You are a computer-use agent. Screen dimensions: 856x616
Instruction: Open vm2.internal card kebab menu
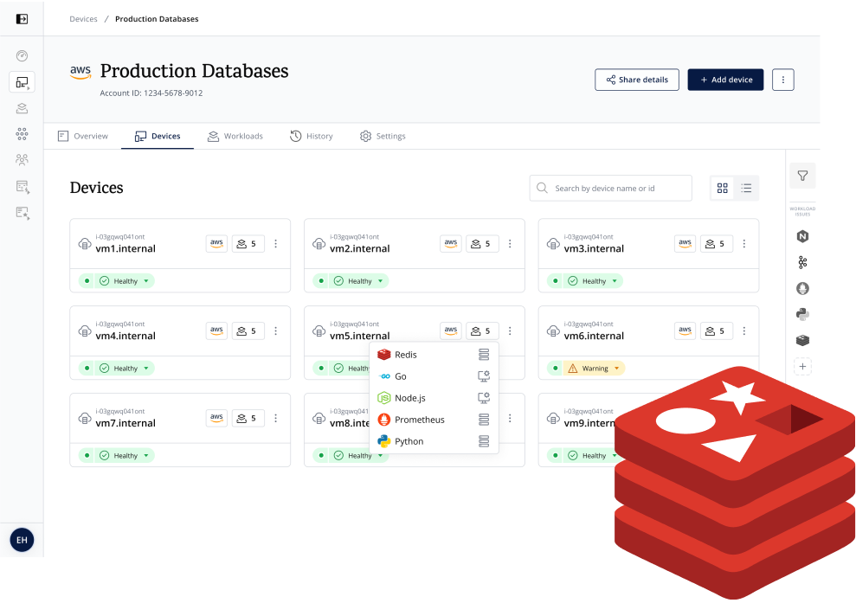[x=510, y=244]
